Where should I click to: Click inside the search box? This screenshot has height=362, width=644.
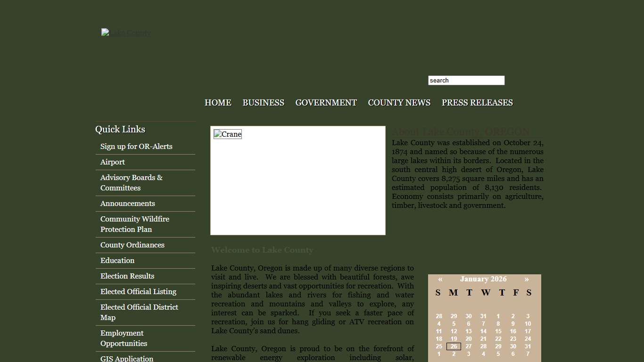pyautogui.click(x=466, y=80)
